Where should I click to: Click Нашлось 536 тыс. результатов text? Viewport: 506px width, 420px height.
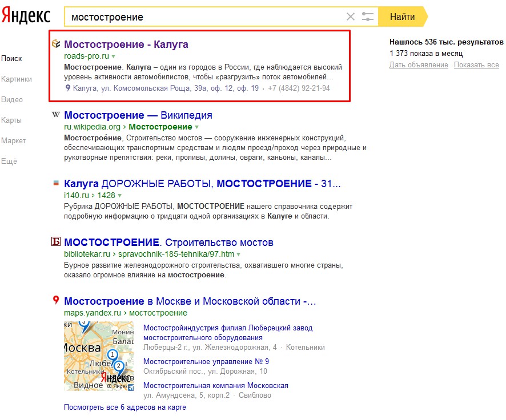click(446, 42)
